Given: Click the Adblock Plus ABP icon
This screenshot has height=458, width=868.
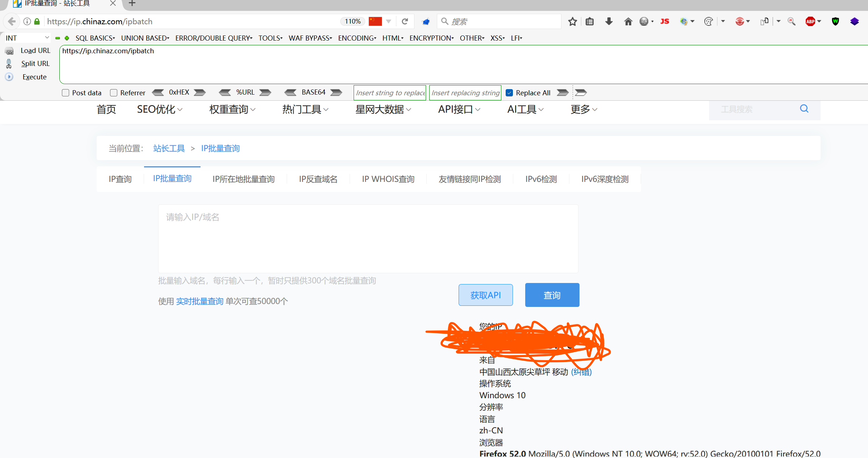Looking at the screenshot, I should click(x=810, y=22).
